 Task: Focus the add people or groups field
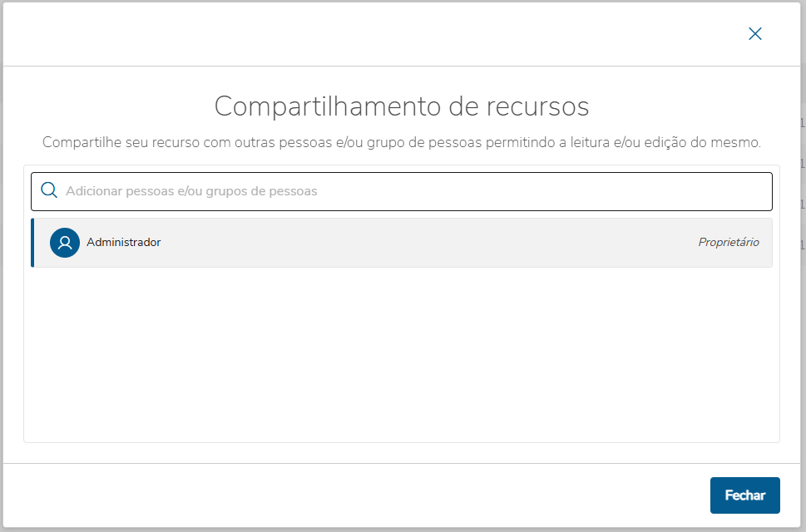tap(416, 191)
